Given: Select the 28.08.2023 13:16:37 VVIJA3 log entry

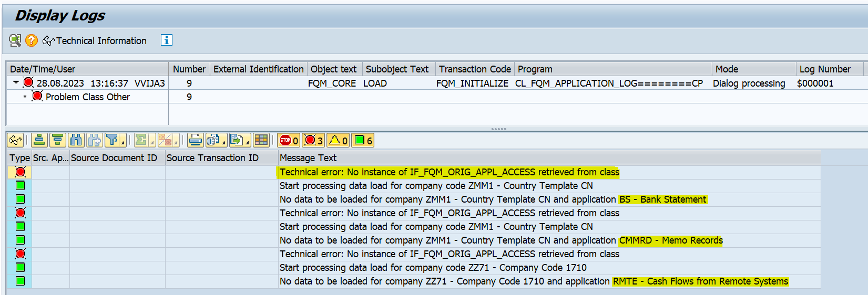Looking at the screenshot, I should pos(101,83).
